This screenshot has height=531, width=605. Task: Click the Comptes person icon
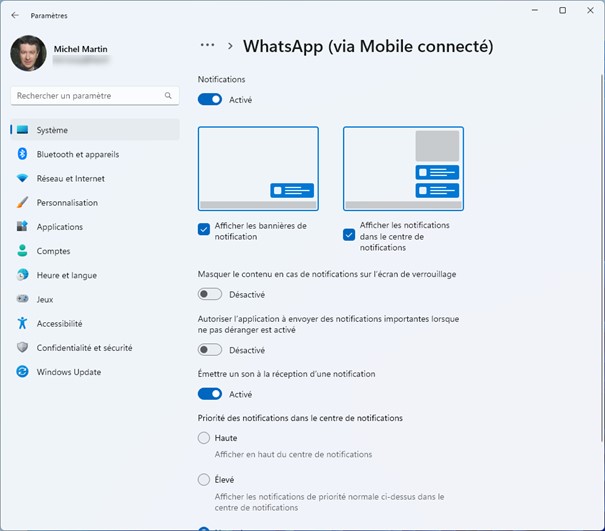[22, 250]
